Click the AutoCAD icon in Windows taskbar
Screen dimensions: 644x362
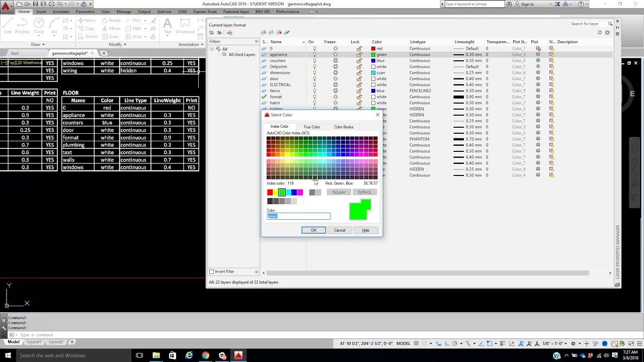pyautogui.click(x=238, y=355)
